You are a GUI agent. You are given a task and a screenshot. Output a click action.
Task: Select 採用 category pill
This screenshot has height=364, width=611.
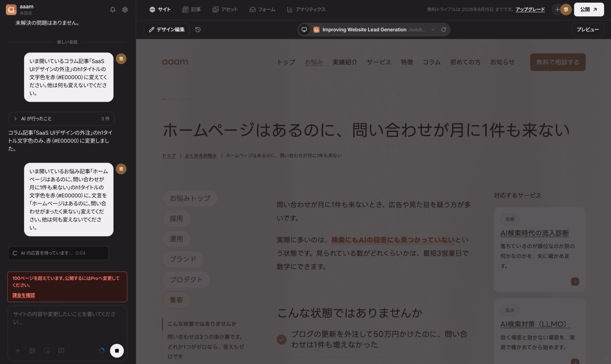(176, 219)
